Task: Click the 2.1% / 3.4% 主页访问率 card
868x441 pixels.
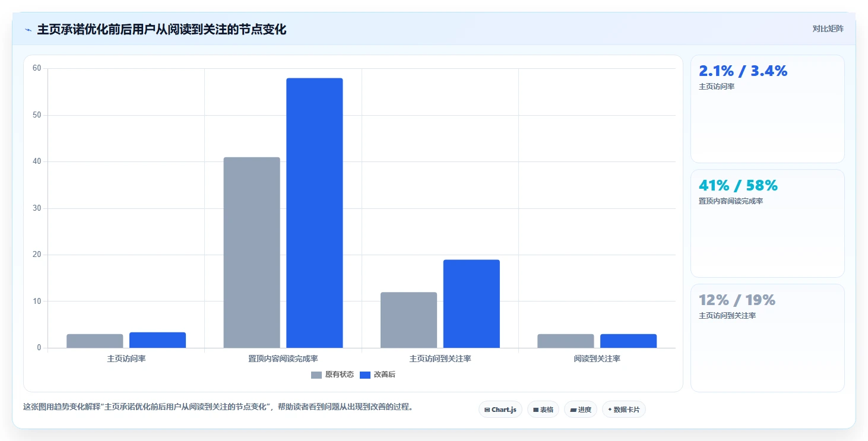Action: coord(767,109)
